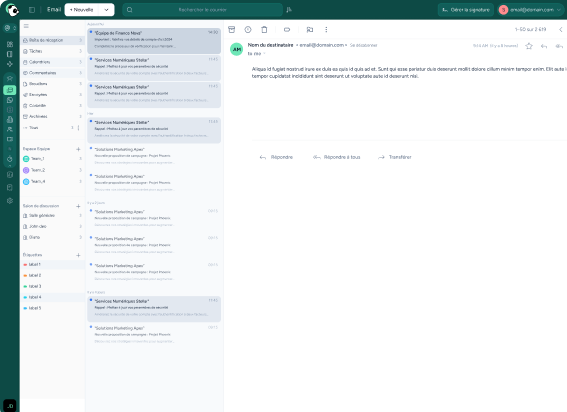Open the WhatsApp icon in left rail

point(10,100)
